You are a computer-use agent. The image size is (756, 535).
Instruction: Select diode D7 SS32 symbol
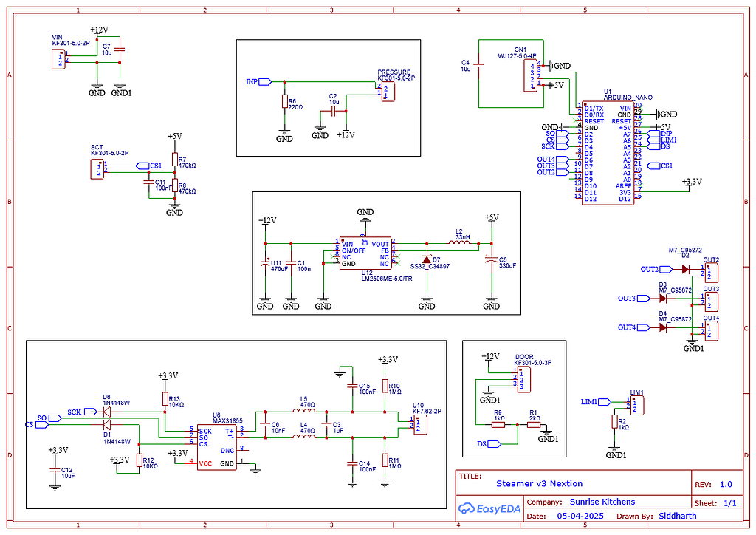pos(428,260)
